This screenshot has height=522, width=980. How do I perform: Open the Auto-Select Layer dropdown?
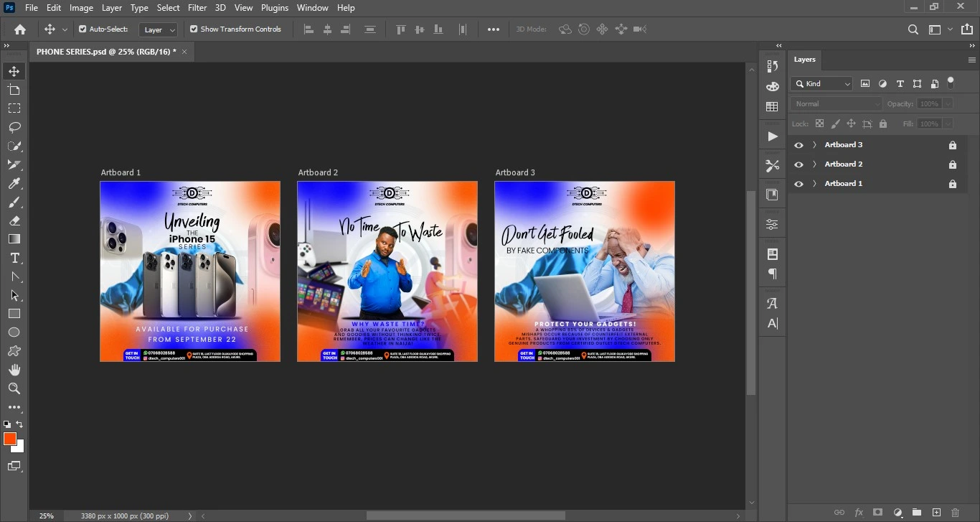pyautogui.click(x=159, y=29)
